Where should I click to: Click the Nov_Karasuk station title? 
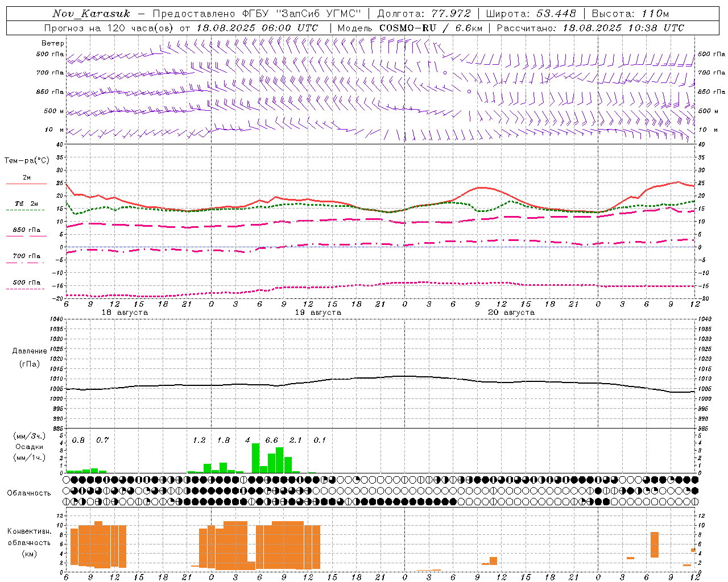point(91,14)
